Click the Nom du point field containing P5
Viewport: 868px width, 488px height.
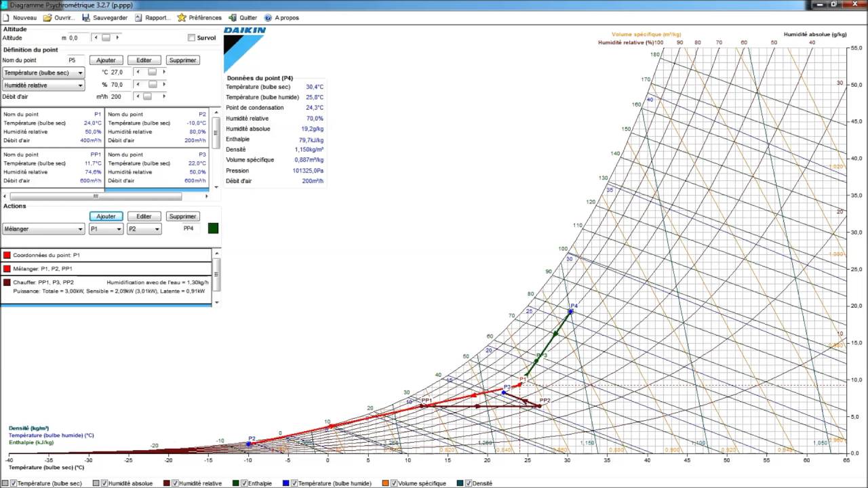click(76, 60)
